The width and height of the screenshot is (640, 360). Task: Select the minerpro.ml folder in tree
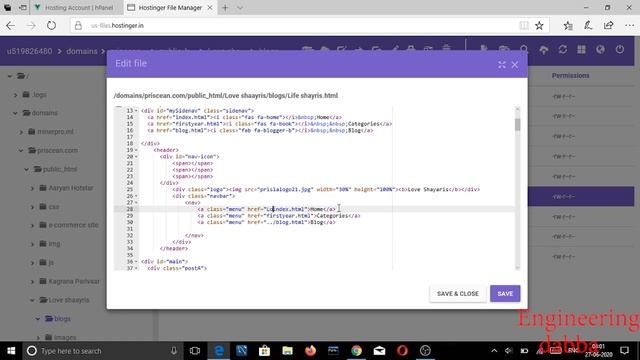pyautogui.click(x=56, y=131)
